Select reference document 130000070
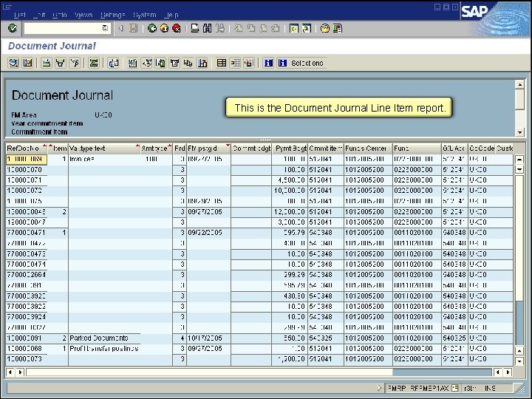 pos(27,170)
